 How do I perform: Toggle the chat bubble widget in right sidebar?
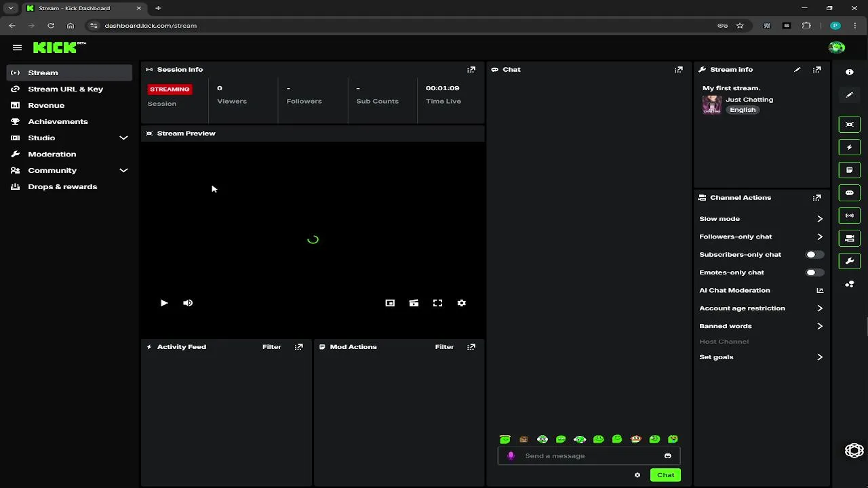point(849,192)
